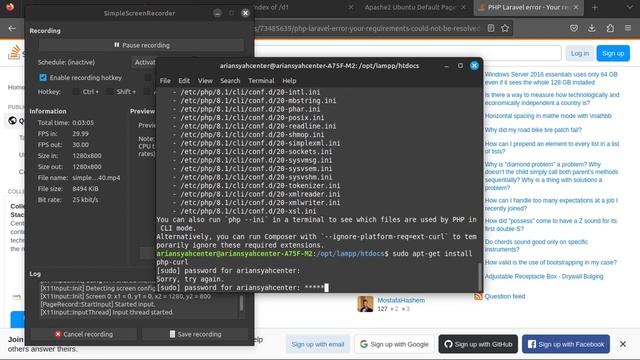Cancel recording in SimpleScreenRecorder
The image size is (640, 360).
tap(84, 334)
